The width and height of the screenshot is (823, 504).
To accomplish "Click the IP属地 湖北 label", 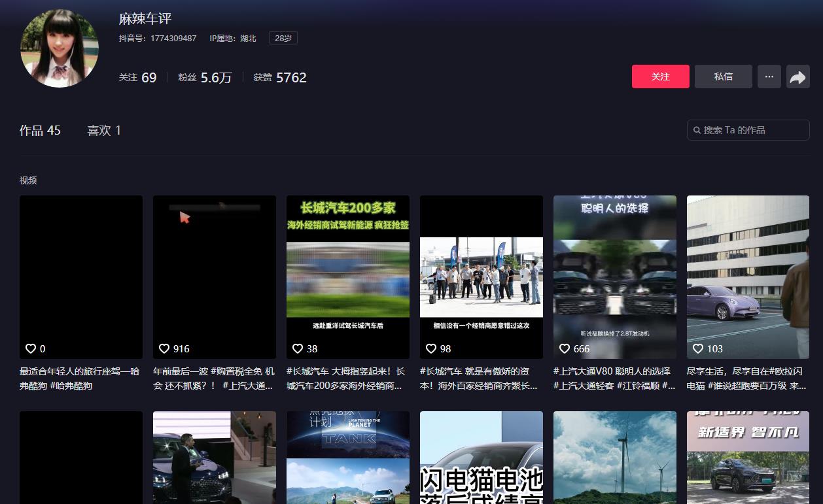I will click(x=233, y=38).
